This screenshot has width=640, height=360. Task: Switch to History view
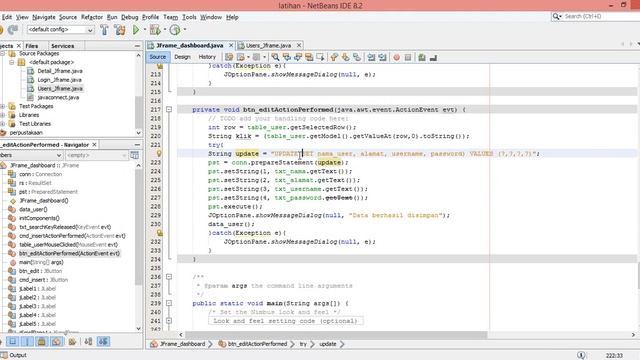(207, 57)
